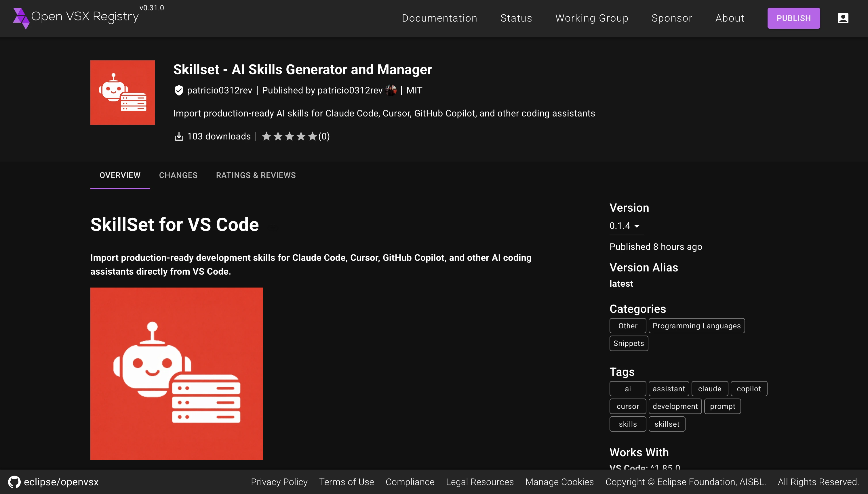Click the Skillset extension robot icon in header
Viewport: 868px width, 494px height.
point(123,93)
